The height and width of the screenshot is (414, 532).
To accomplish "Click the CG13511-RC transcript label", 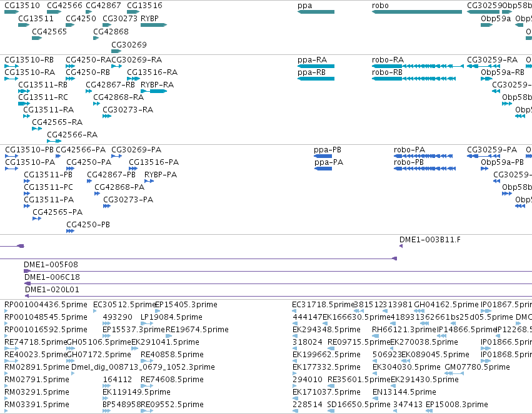I will coord(43,97).
